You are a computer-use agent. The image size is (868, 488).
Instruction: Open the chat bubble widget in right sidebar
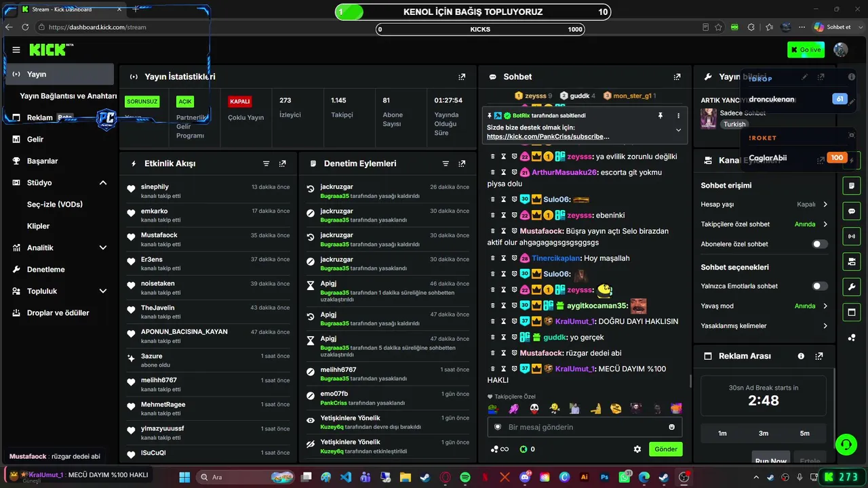(852, 211)
